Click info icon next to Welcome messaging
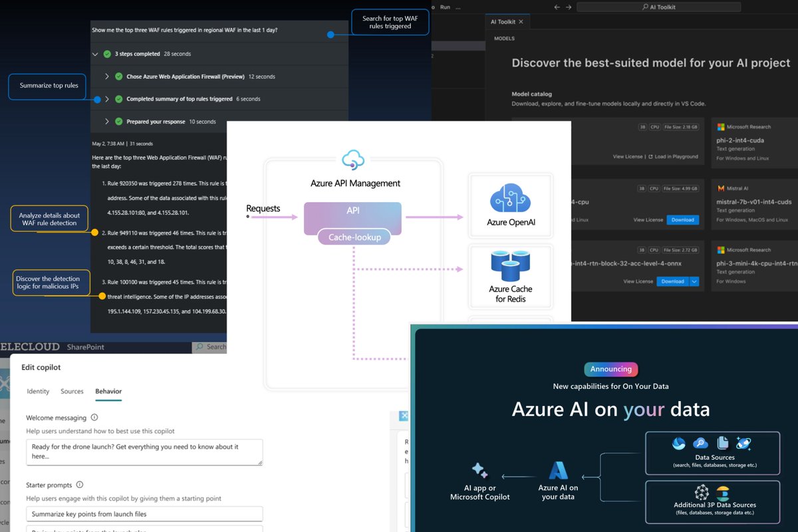Viewport: 798px width, 532px height. (x=94, y=418)
